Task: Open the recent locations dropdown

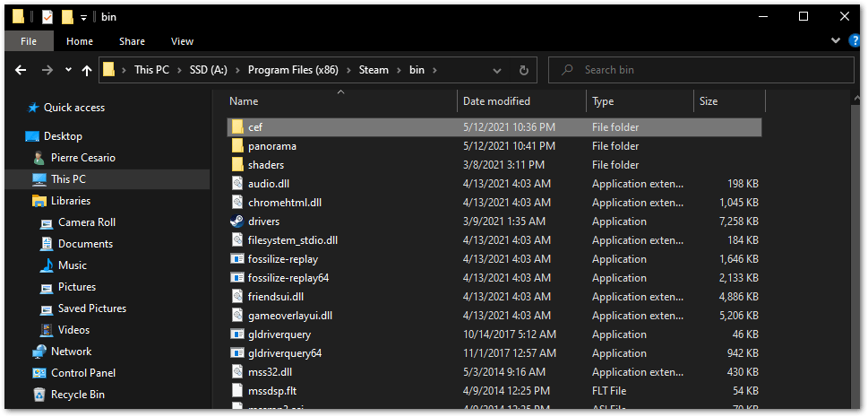Action: pos(68,70)
